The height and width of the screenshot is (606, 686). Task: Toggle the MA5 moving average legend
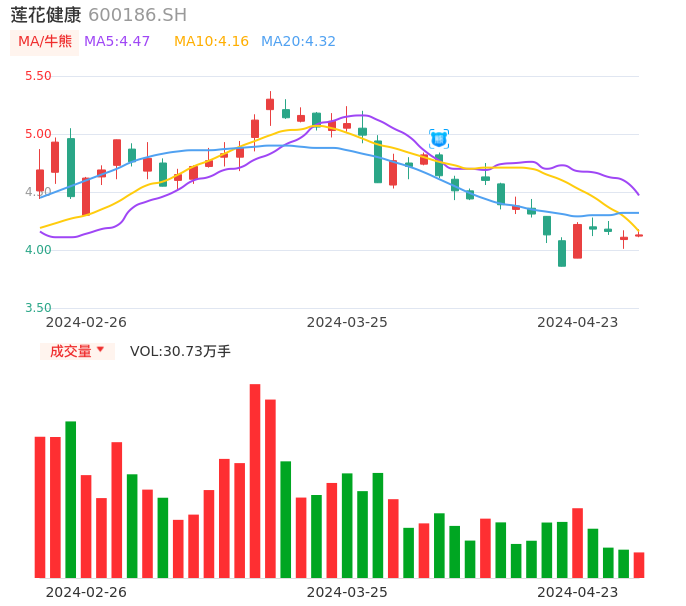[117, 42]
